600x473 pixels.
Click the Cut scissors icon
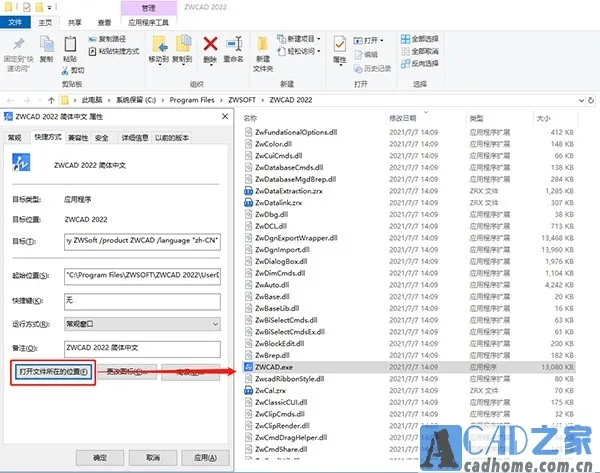(65, 70)
